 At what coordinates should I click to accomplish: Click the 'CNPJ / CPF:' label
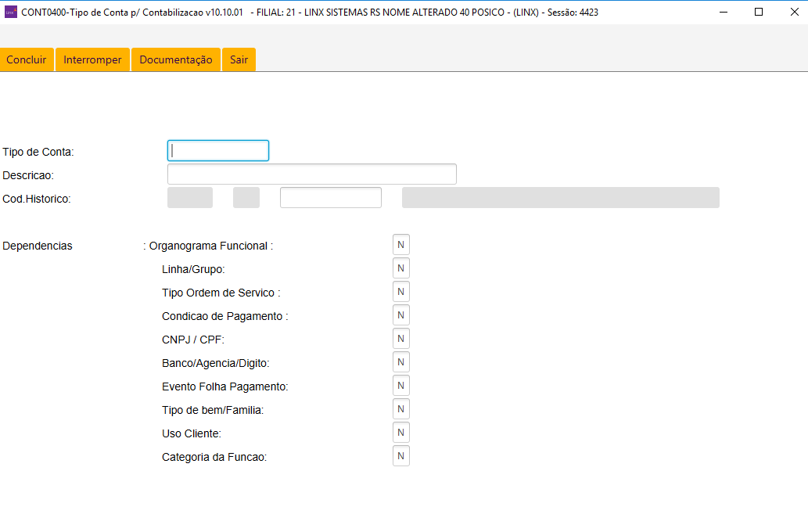click(193, 340)
